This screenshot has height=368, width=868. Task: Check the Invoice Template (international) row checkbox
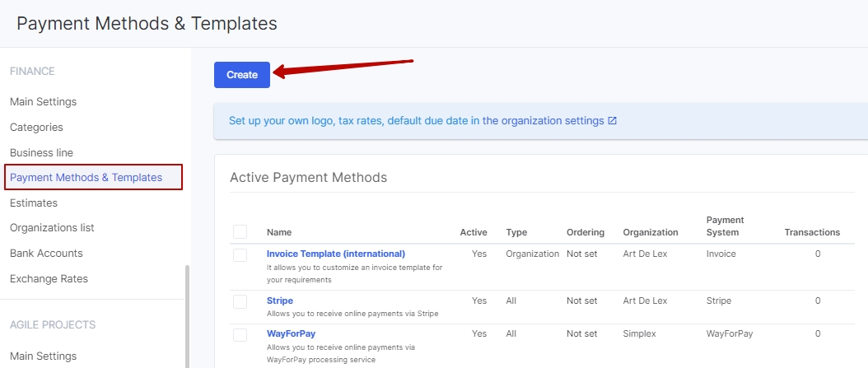click(240, 255)
